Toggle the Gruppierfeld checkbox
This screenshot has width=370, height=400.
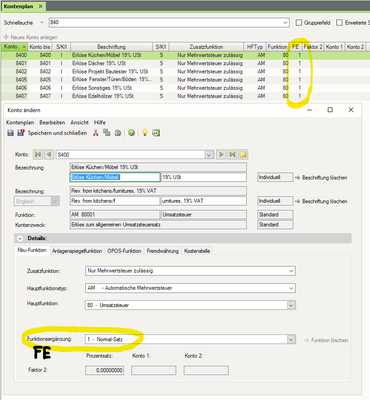299,23
